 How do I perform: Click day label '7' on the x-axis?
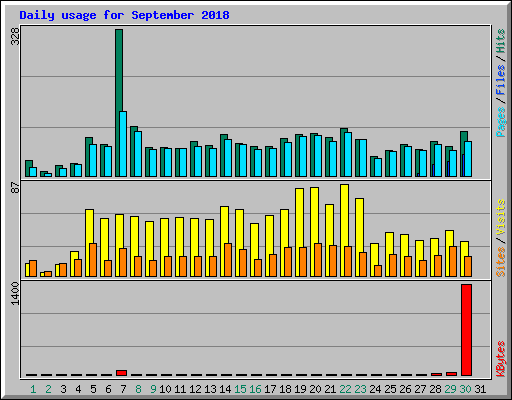coord(123,389)
